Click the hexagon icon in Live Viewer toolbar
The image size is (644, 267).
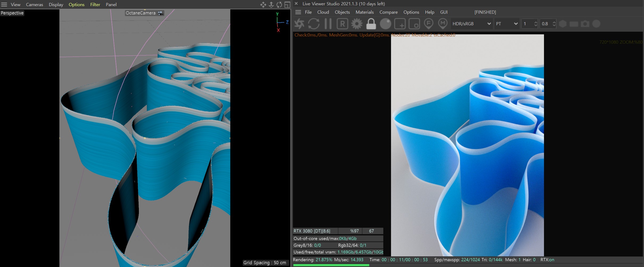(563, 24)
